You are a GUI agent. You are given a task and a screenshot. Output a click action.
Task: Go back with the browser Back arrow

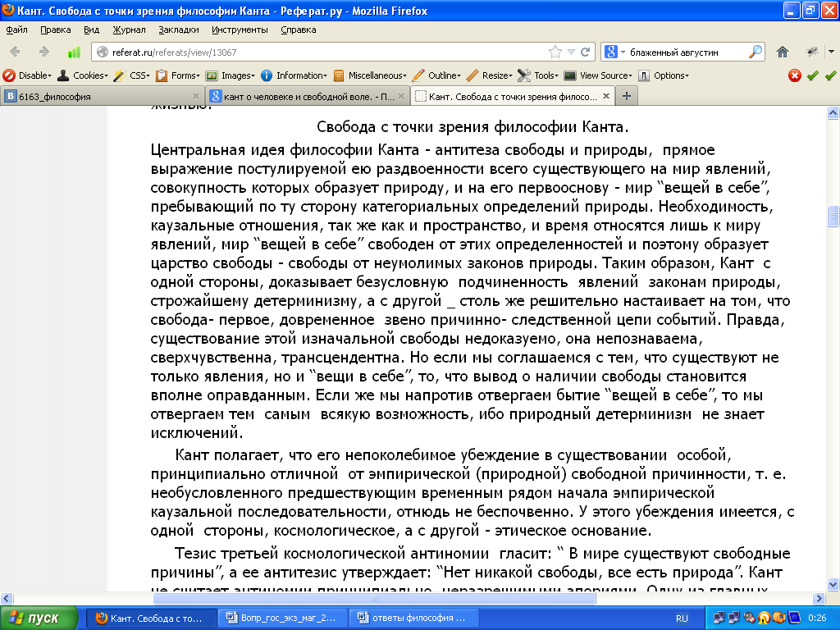(x=15, y=52)
